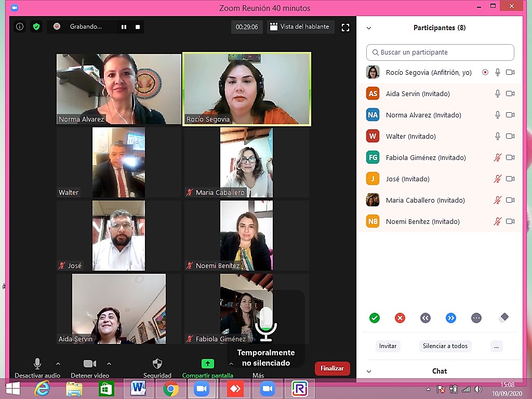Viewport: 532px width, 399px height.
Task: Click Noemi Benítez's camera icon in list
Action: tap(510, 221)
